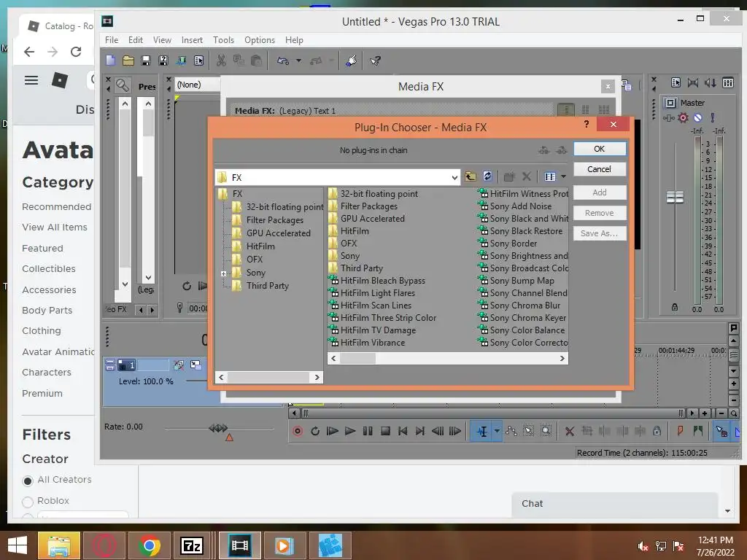
Task: Toggle the Lock Envelopes to Events padlock
Action: coord(657,432)
